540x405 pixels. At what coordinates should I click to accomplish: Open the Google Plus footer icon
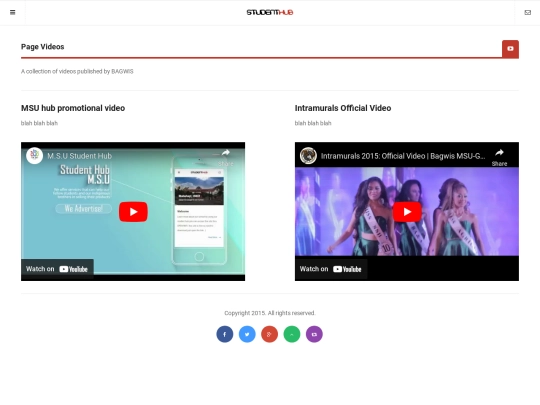coord(269,334)
